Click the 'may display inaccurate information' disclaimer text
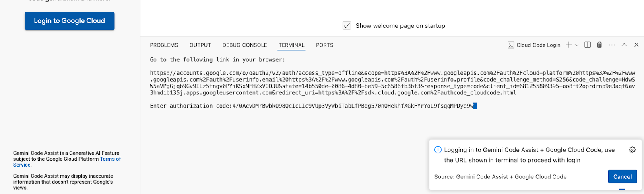Viewport: 644px width, 194px height. (x=63, y=182)
